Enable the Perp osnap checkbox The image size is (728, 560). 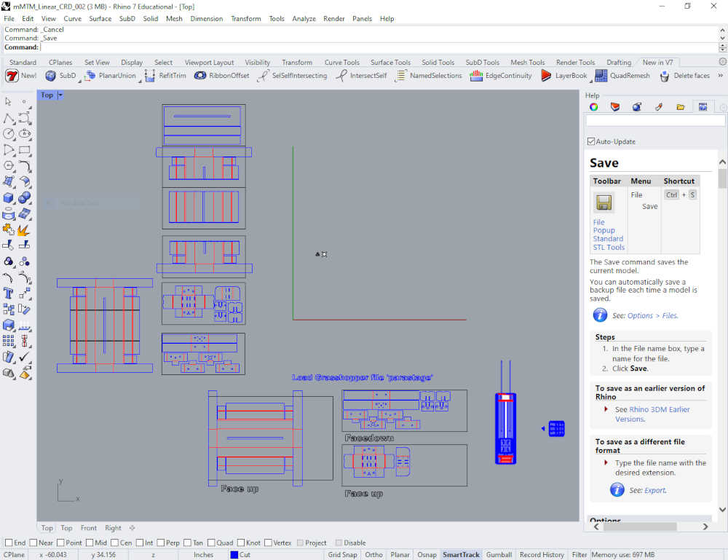[x=161, y=543]
